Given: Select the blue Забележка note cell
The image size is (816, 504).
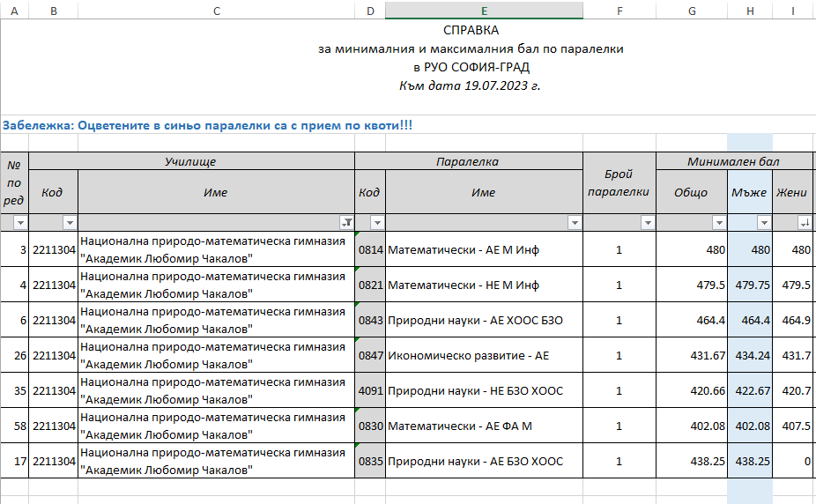Looking at the screenshot, I should tap(208, 125).
